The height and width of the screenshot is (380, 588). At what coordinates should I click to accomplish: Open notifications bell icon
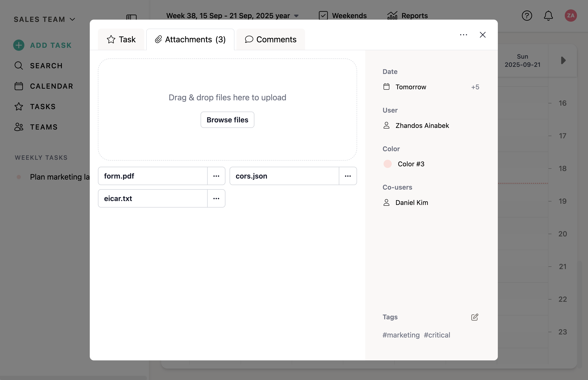point(548,16)
